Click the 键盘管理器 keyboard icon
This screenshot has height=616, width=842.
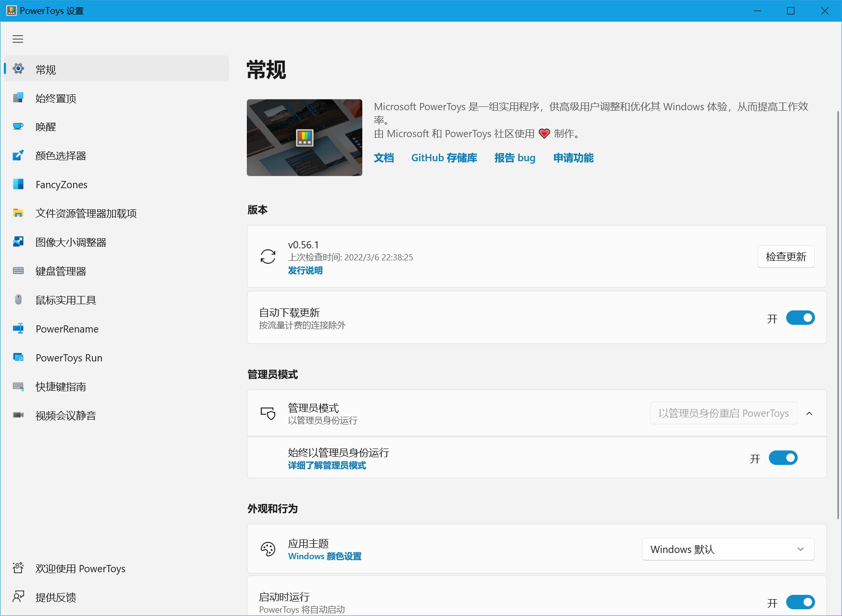pyautogui.click(x=18, y=271)
